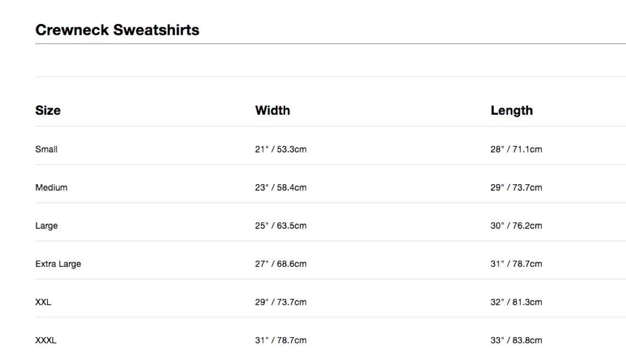The image size is (626, 364).
Task: Select XXL width 29" / 73.7cm
Action: (x=281, y=302)
